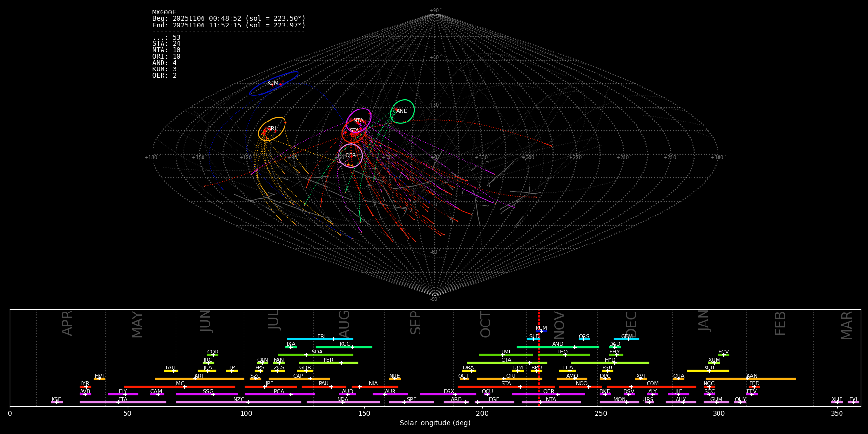Click the FEB month label
This screenshot has width=868, height=434.
click(x=780, y=324)
